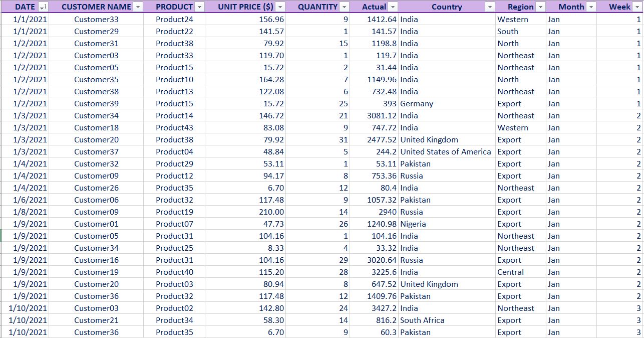Select the United States of America cell

point(445,151)
